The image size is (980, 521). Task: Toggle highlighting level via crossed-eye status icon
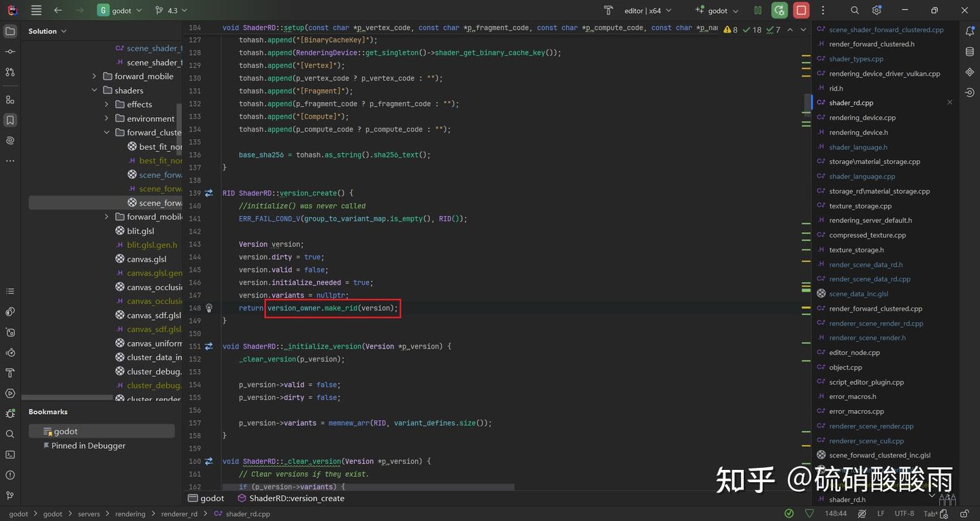tap(862, 514)
